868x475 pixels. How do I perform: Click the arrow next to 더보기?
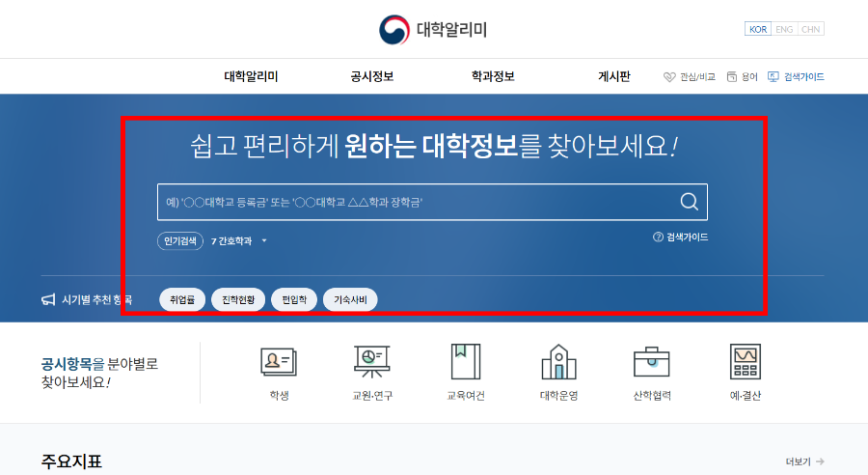[820, 461]
